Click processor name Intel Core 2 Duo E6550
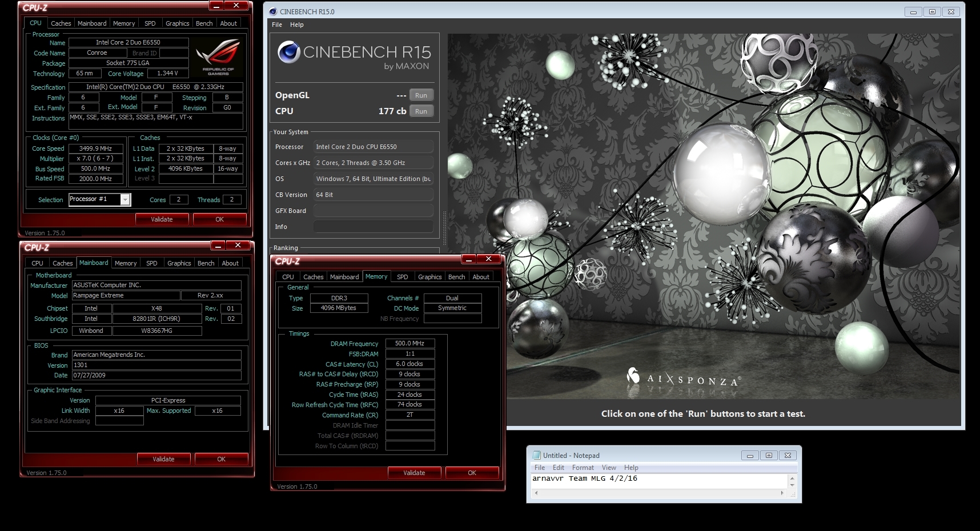 coord(128,42)
